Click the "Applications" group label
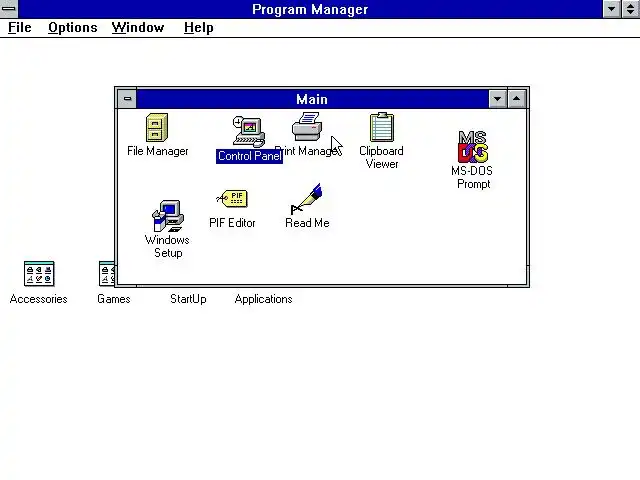 point(264,299)
